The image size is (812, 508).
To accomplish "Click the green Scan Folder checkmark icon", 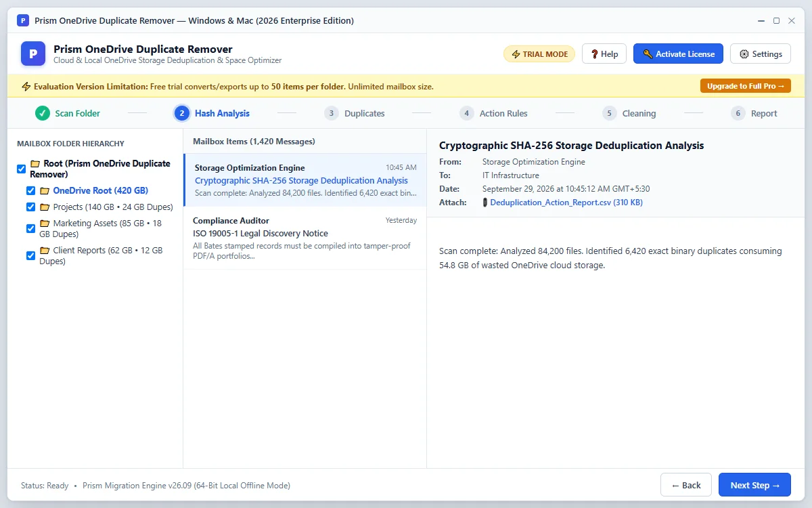I will [43, 113].
